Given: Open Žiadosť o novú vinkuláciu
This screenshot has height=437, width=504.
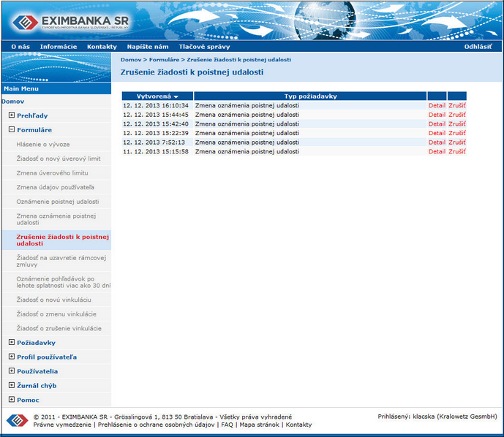Looking at the screenshot, I should click(x=54, y=300).
